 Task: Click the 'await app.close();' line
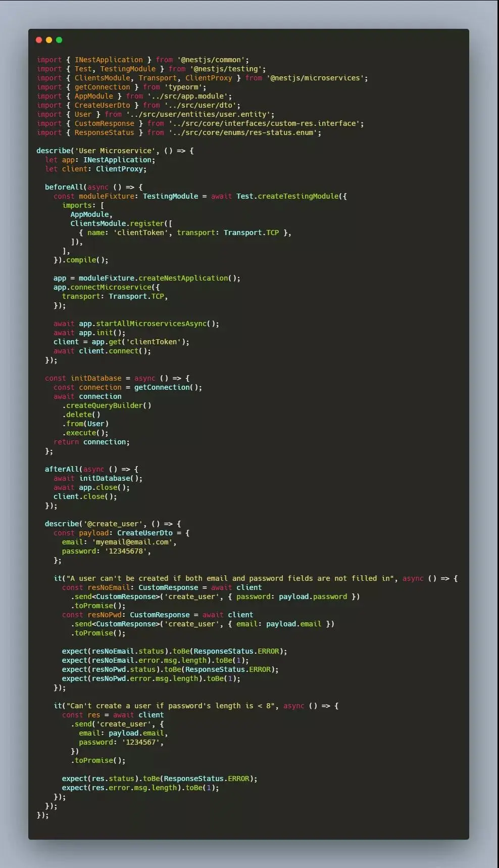coord(91,487)
